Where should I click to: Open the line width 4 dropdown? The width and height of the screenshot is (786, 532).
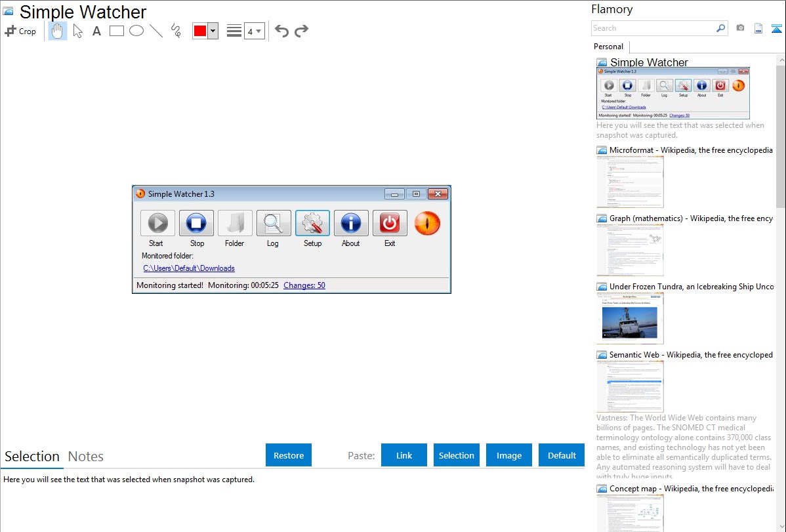click(x=254, y=31)
